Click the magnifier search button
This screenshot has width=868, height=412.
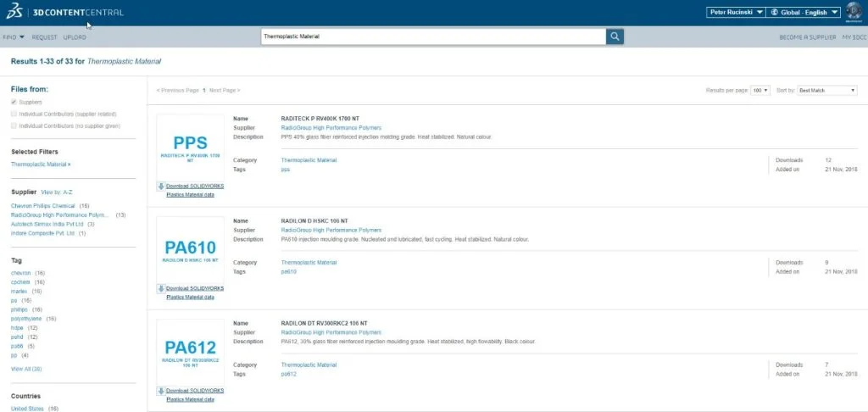point(615,36)
